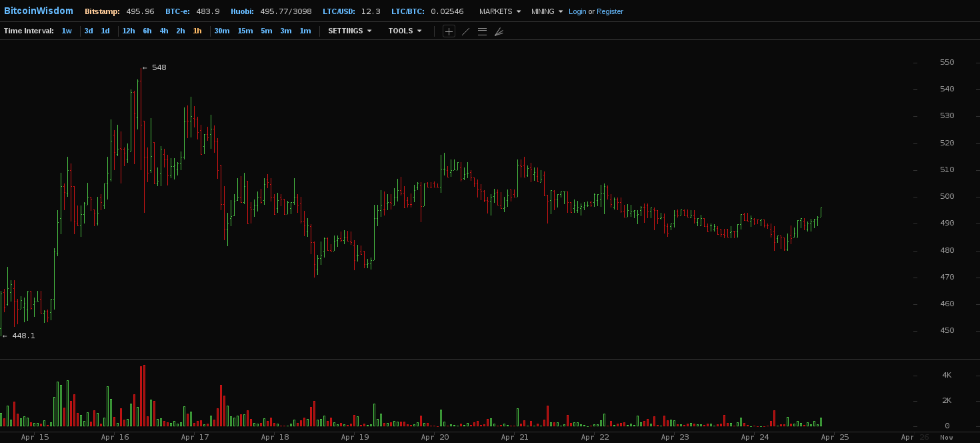Switch to the 1m time interval
Screen dimensions: 980x443
pos(305,31)
